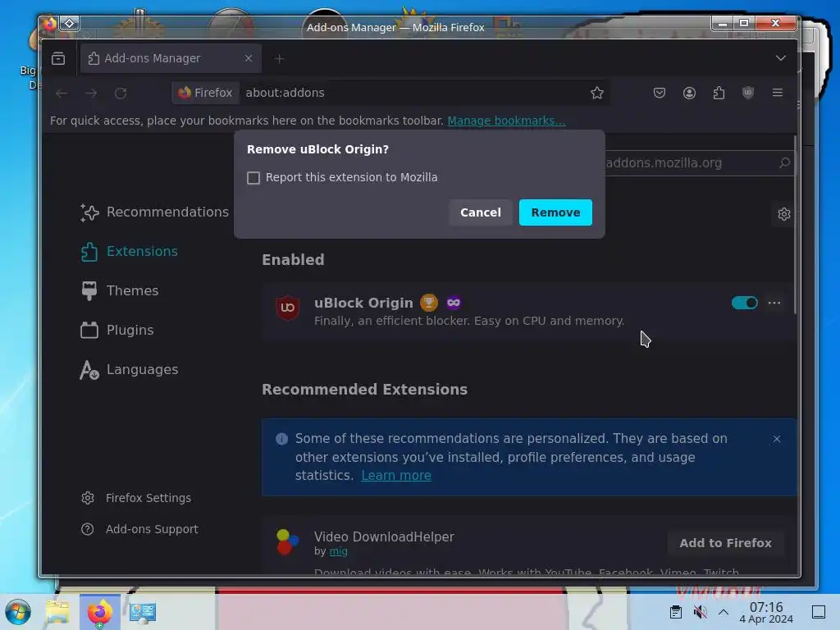
Task: Open the Windows Start menu orb
Action: coord(18,612)
